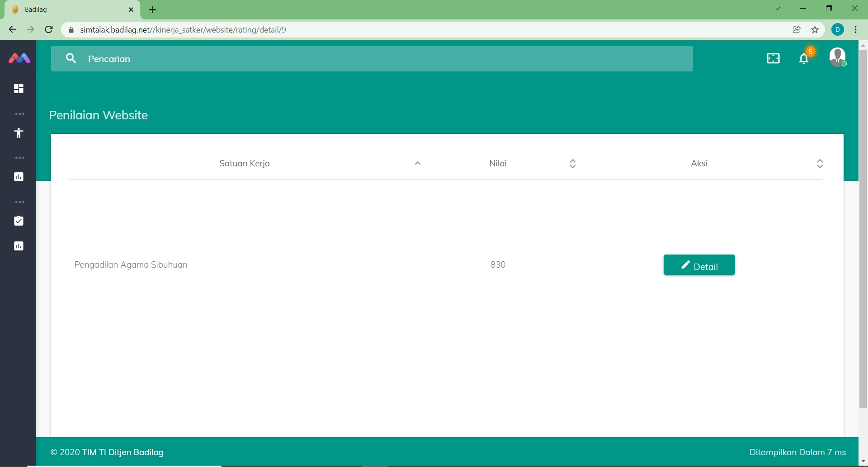Close the Badilag tab
The height and width of the screenshot is (467, 868).
pos(131,9)
